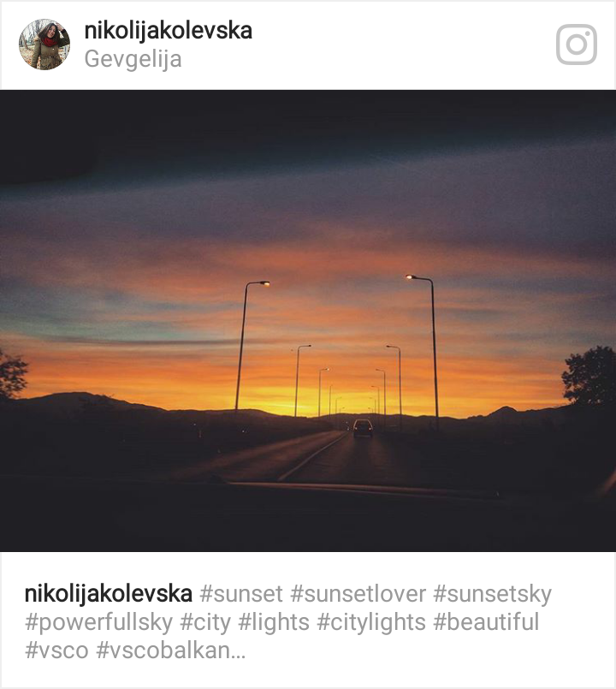The width and height of the screenshot is (616, 689).
Task: Follow the #sunsetsky hashtag
Action: coord(492,595)
